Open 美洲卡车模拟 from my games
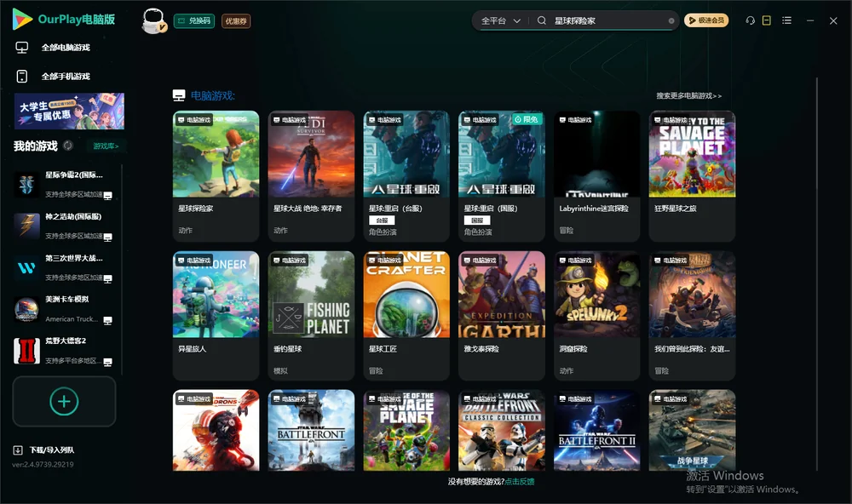The image size is (852, 504). (64, 309)
